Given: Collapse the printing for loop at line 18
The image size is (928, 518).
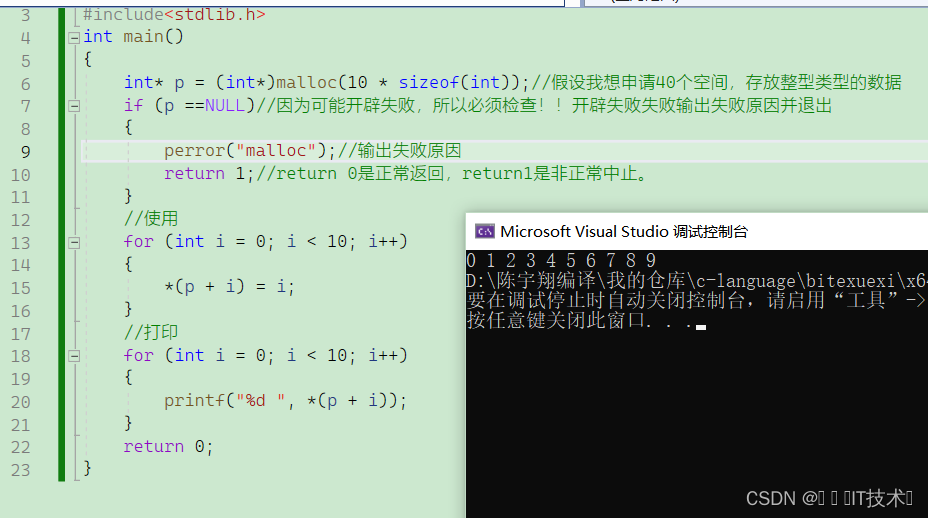Looking at the screenshot, I should [74, 356].
